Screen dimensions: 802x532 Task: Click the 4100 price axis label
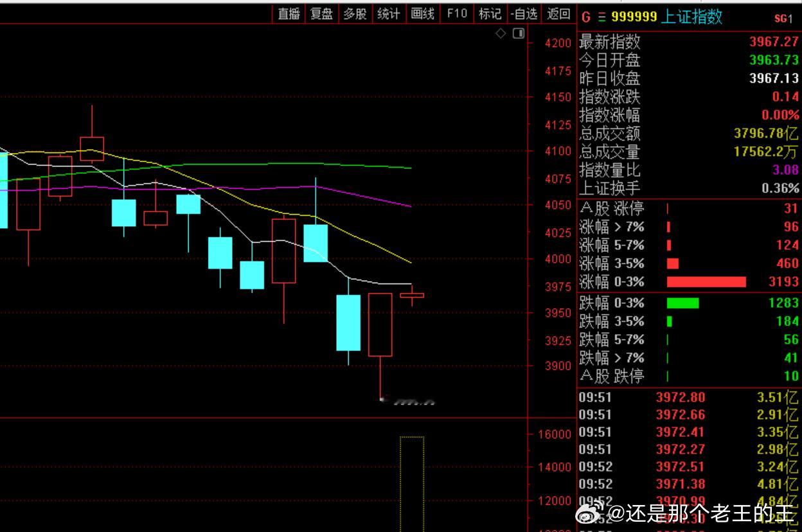pyautogui.click(x=558, y=151)
